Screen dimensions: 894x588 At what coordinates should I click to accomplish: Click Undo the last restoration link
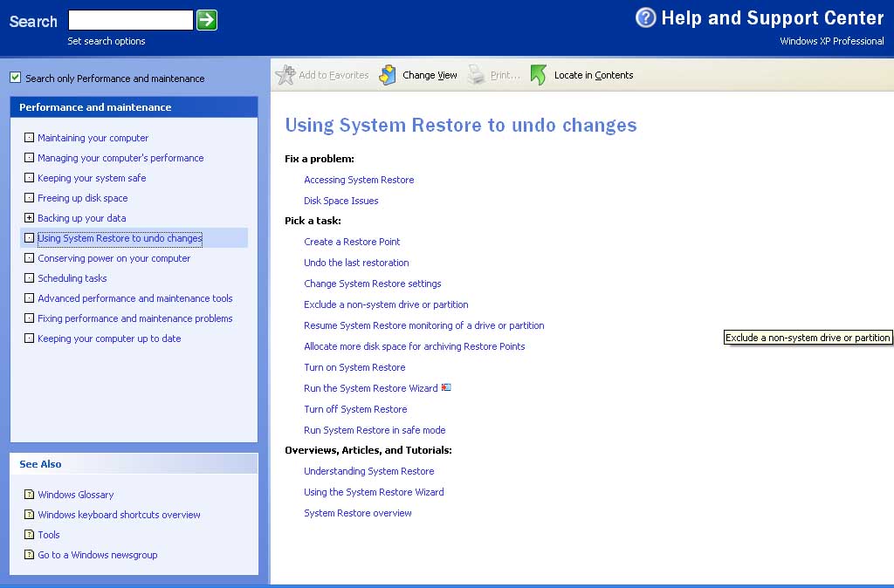point(356,263)
